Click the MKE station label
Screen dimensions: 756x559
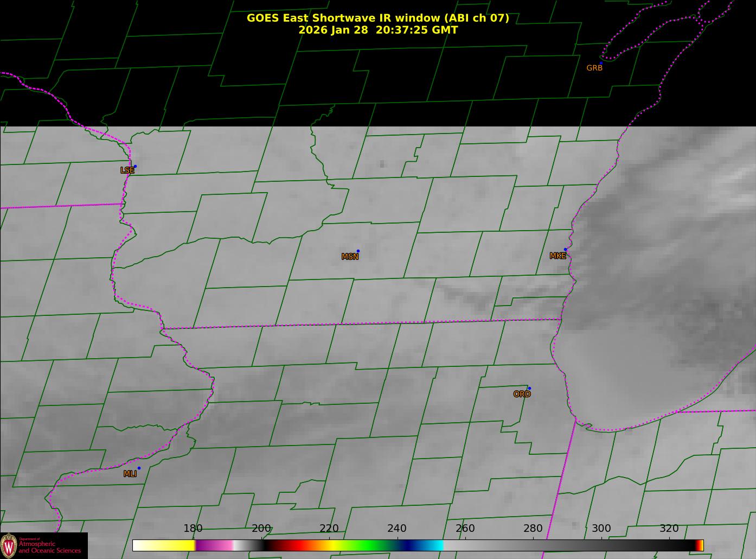click(558, 256)
